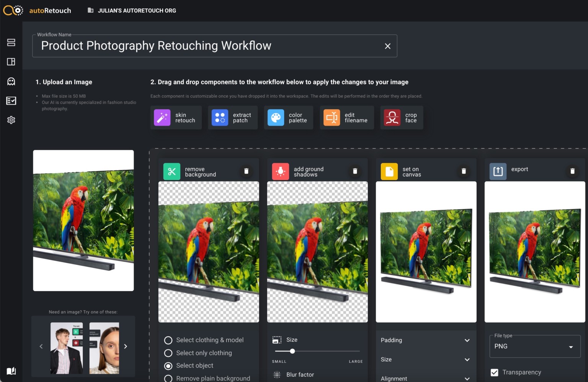Select the extract patch component
The width and height of the screenshot is (588, 382).
coord(233,118)
